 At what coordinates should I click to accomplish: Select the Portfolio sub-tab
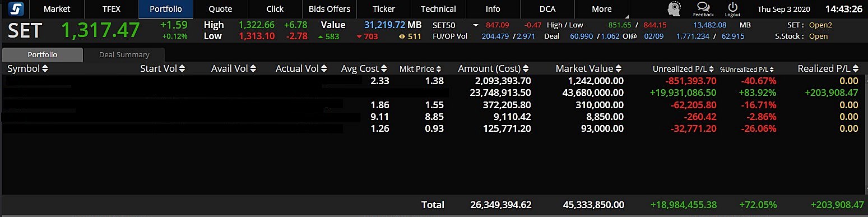tap(43, 54)
